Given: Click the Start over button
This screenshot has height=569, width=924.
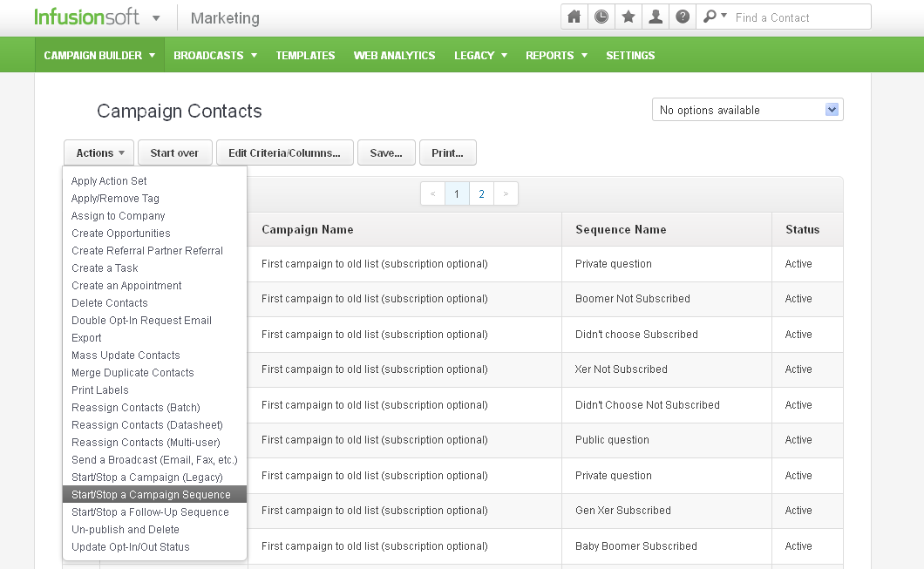Looking at the screenshot, I should (x=174, y=152).
